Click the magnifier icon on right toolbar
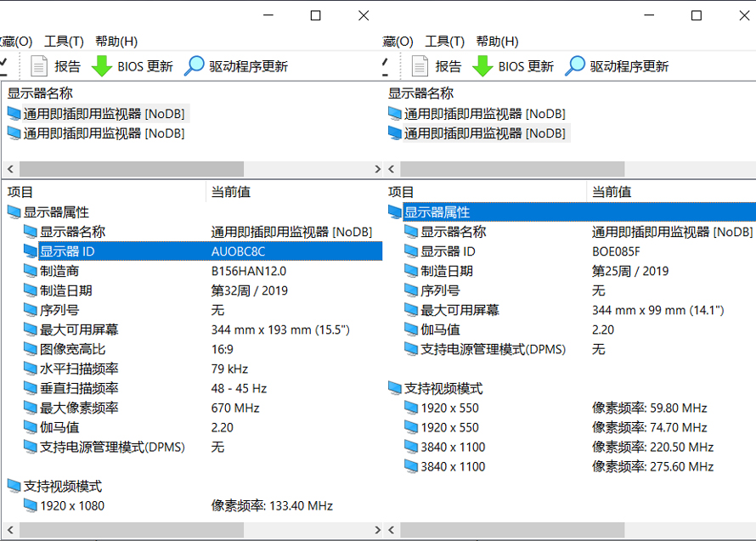756x541 pixels. tap(575, 65)
